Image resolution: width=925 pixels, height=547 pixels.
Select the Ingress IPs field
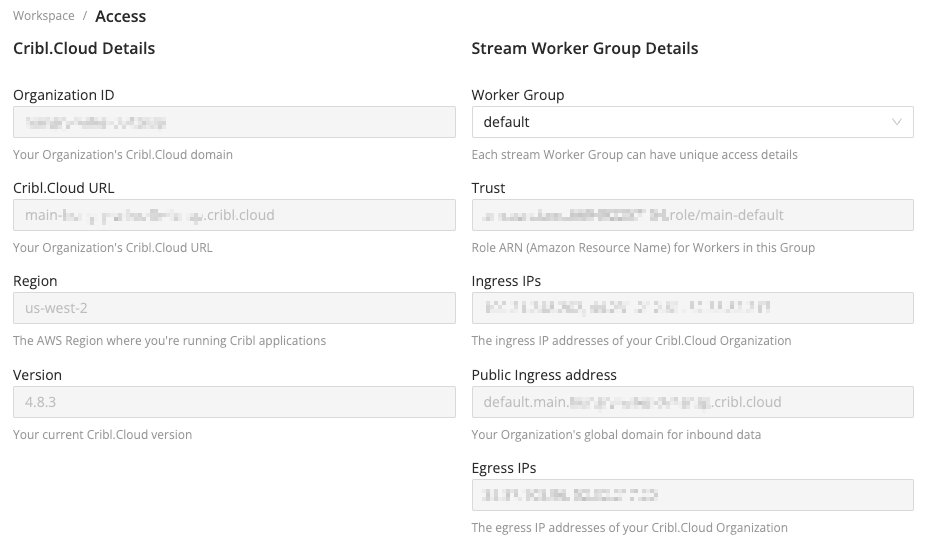[x=693, y=308]
